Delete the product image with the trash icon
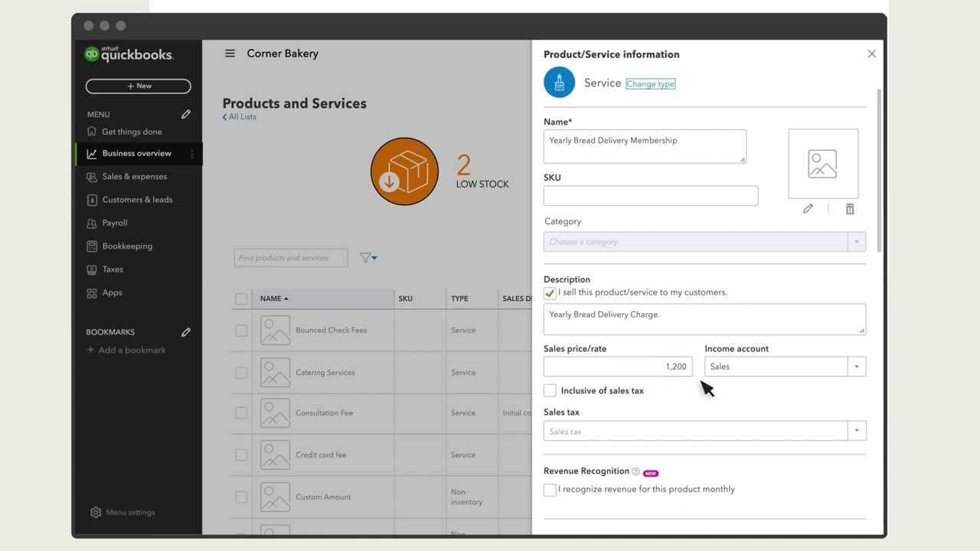Viewport: 980px width, 551px height. tap(850, 209)
